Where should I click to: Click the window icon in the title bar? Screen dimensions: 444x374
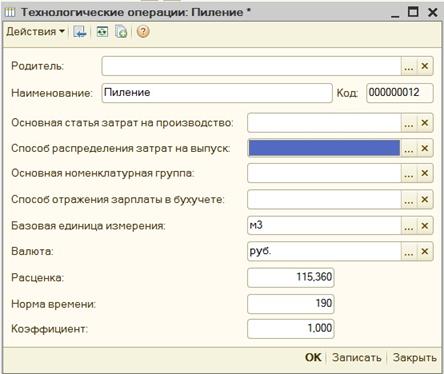click(x=11, y=13)
